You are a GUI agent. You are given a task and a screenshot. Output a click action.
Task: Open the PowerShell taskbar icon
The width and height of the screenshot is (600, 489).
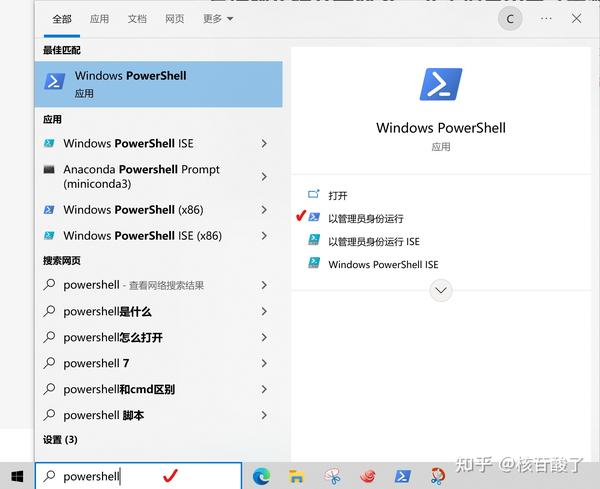point(403,476)
